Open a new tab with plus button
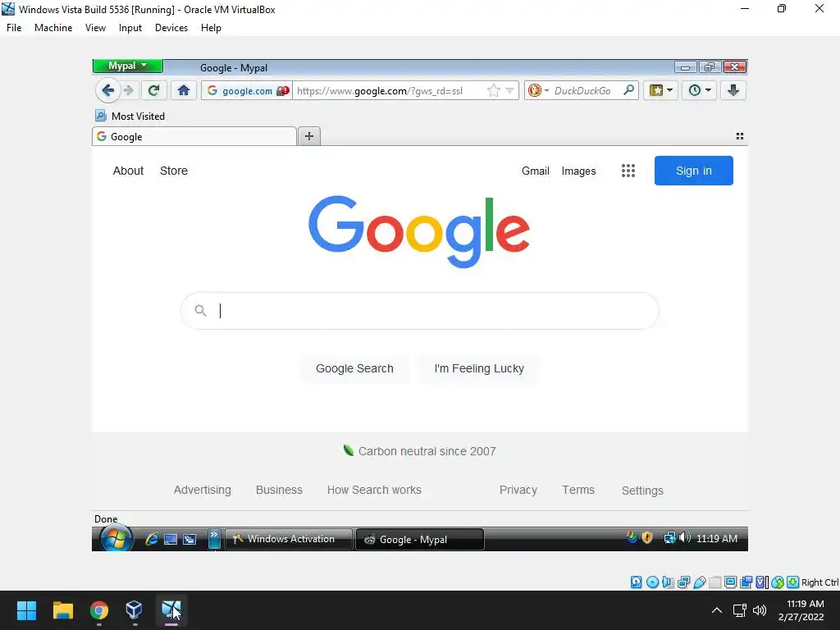The height and width of the screenshot is (630, 840). pyautogui.click(x=309, y=137)
